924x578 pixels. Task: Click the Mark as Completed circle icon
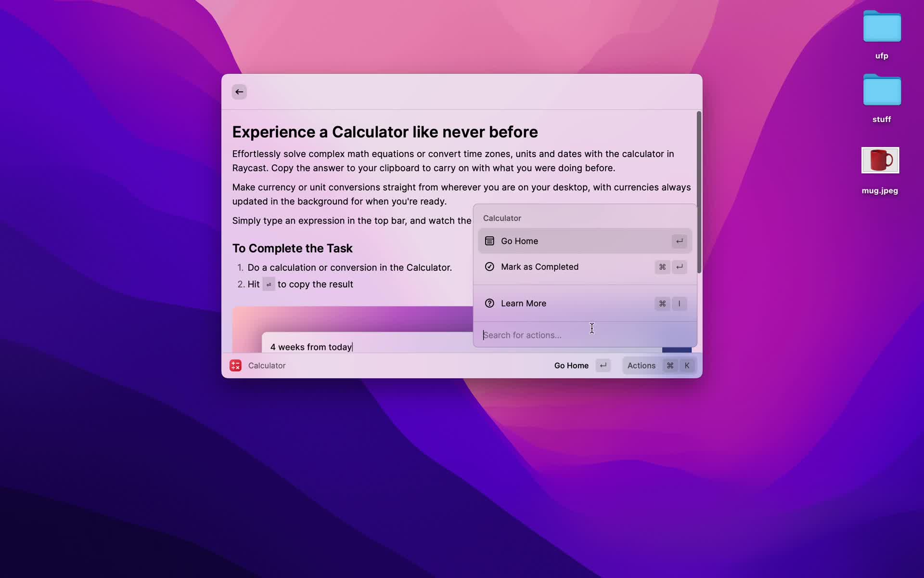[x=489, y=267]
